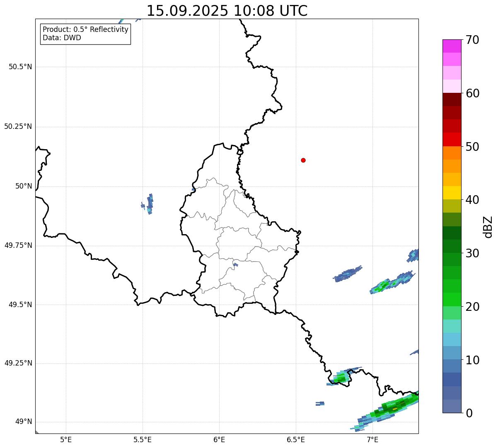498x448 pixels.
Task: Click the orange colorbar segment just below 50
Action: coord(452,153)
